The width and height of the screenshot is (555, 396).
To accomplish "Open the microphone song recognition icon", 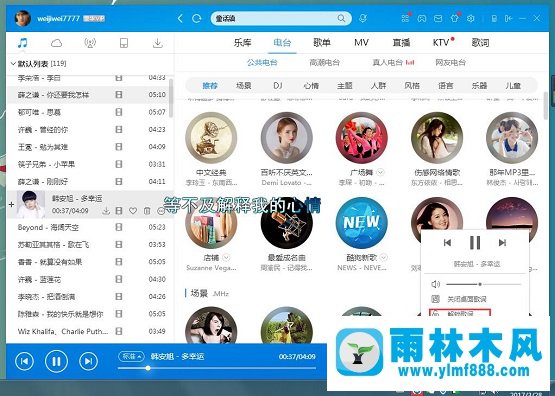I will click(363, 18).
